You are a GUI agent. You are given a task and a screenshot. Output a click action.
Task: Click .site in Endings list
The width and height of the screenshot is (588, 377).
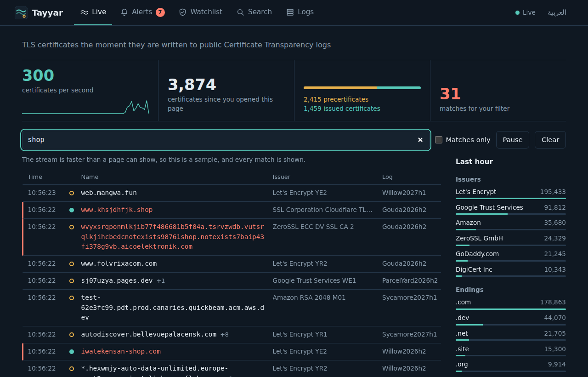point(462,349)
